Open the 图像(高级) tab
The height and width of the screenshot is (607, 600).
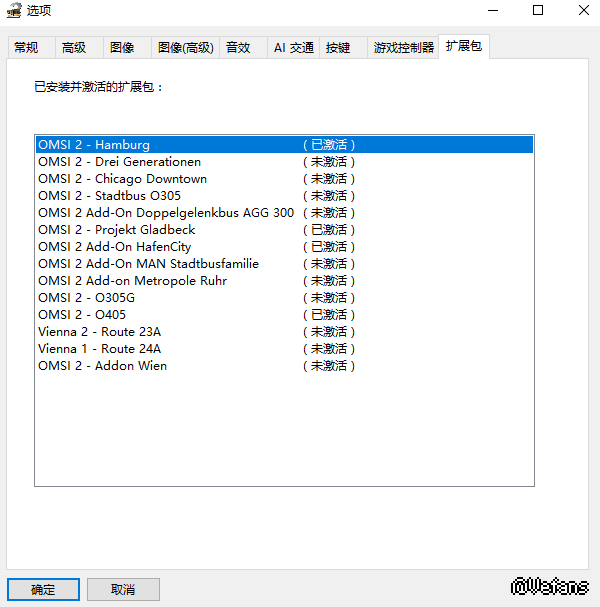click(x=185, y=48)
